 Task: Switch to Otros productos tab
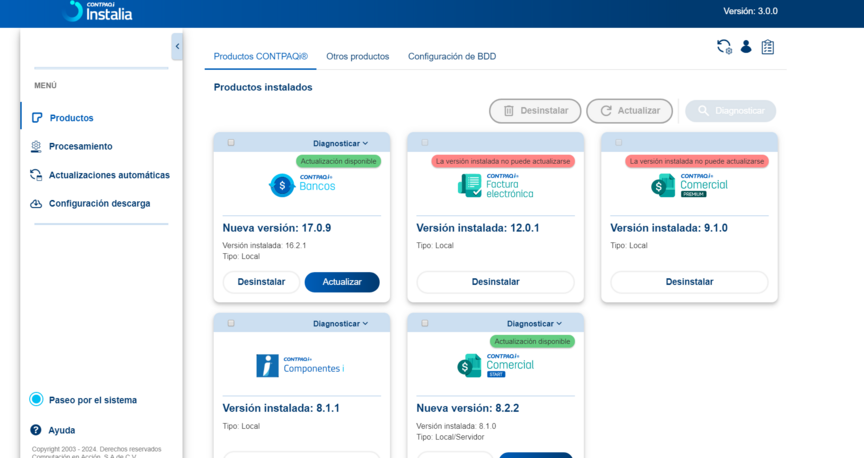click(x=357, y=57)
